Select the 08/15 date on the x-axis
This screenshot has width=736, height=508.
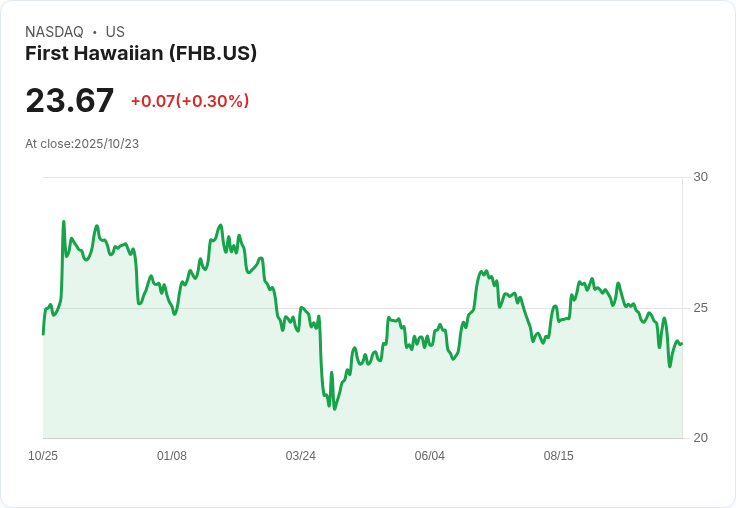[559, 456]
